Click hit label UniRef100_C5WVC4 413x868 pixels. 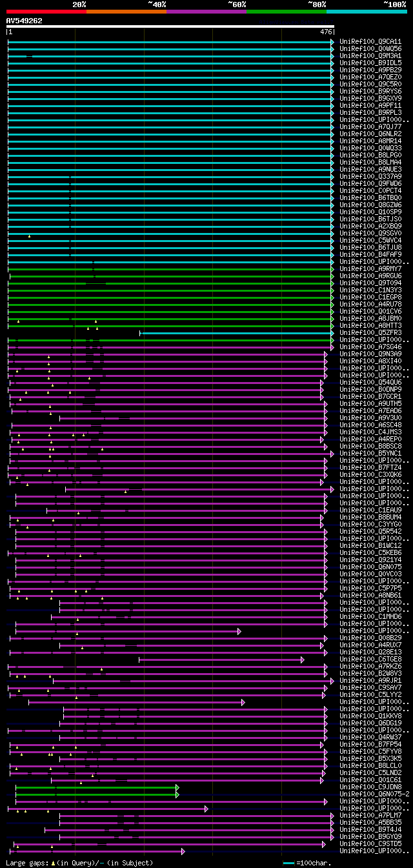coord(370,241)
